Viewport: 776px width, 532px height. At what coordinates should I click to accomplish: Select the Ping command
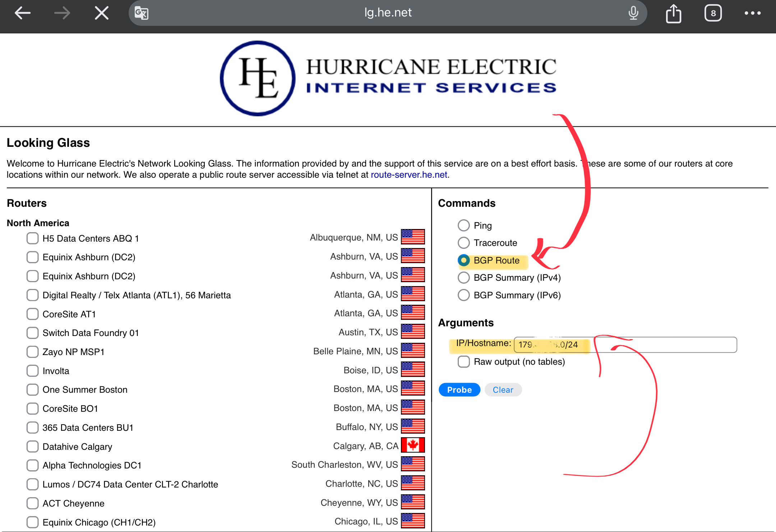pos(464,225)
